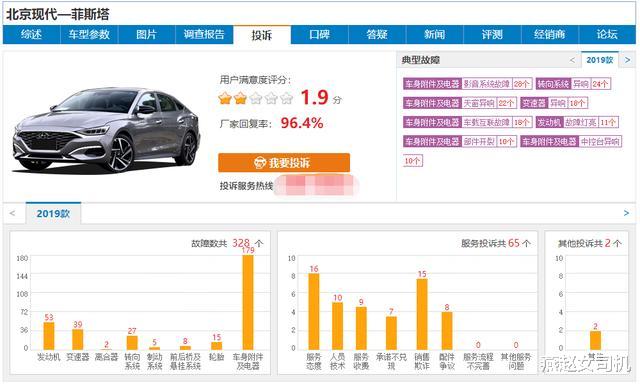Click the next arrow in 典型故障 header
The image size is (640, 385).
pos(627,60)
